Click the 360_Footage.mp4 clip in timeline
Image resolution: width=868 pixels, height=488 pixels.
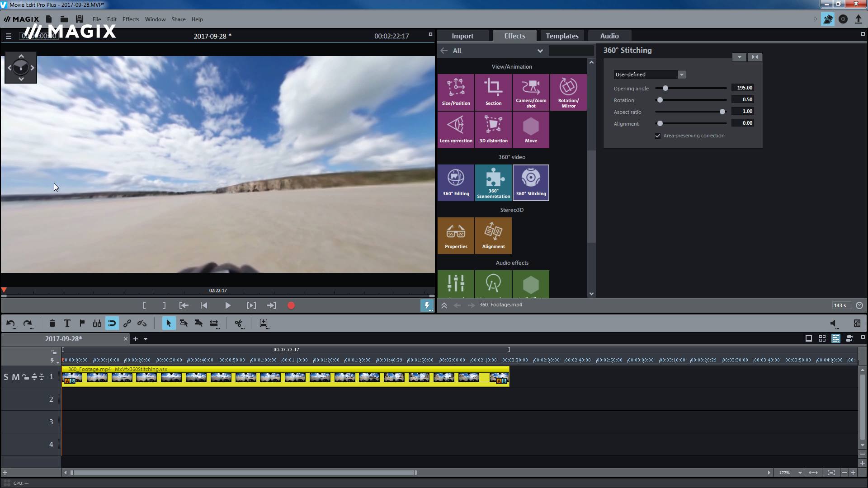click(x=286, y=376)
